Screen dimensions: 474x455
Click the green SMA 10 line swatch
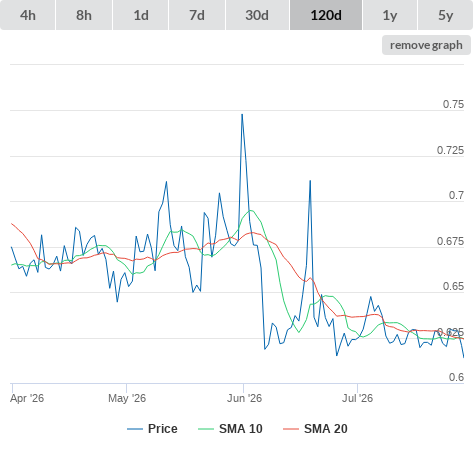pos(206,429)
